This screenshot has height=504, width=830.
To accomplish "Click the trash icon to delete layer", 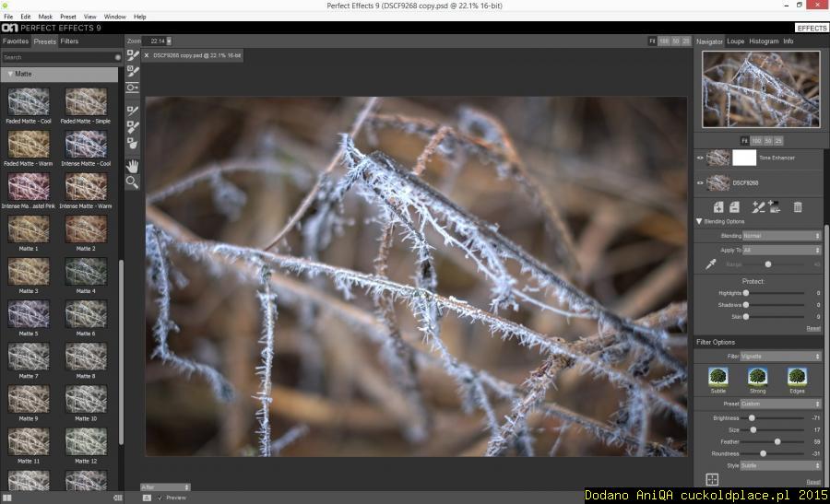I will pyautogui.click(x=798, y=207).
